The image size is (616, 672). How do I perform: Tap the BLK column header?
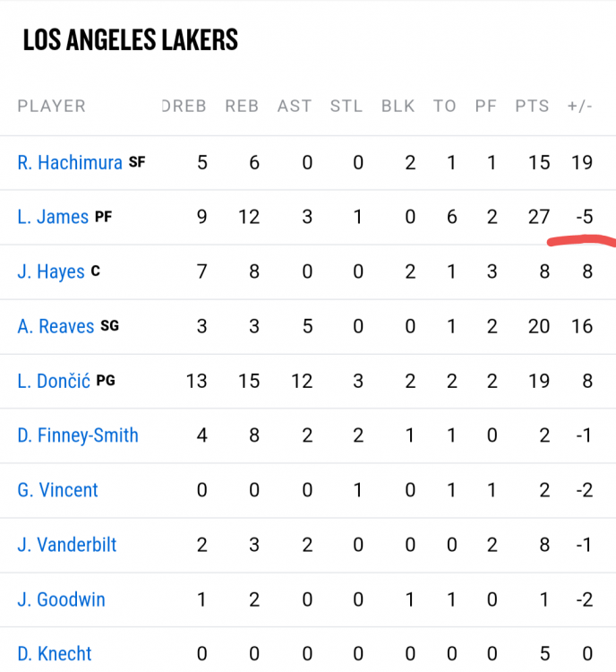[x=398, y=106]
